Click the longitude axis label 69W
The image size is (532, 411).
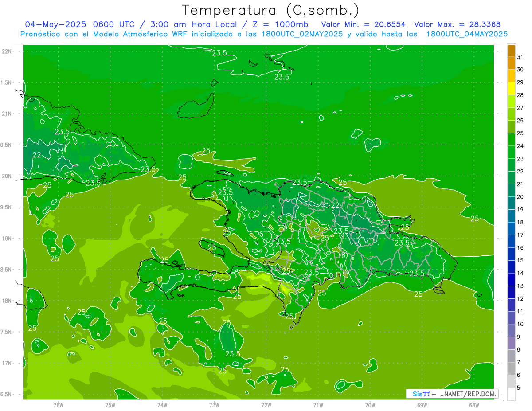(422, 405)
